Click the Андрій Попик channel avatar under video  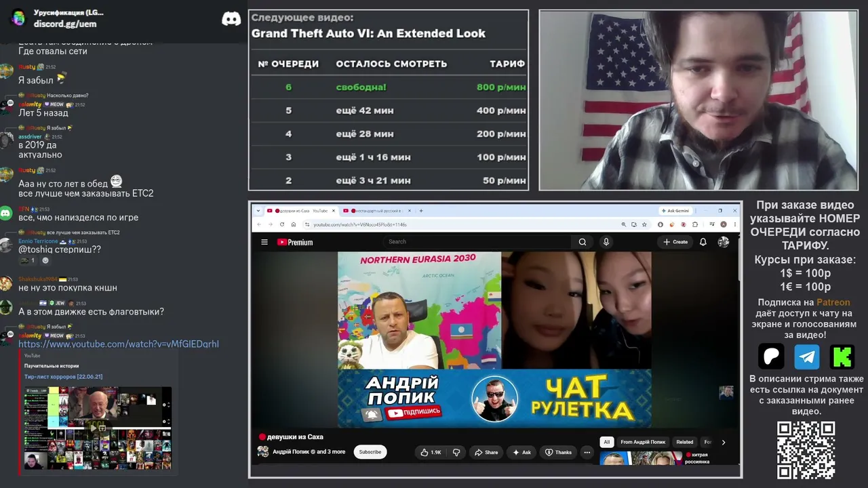coord(263,452)
